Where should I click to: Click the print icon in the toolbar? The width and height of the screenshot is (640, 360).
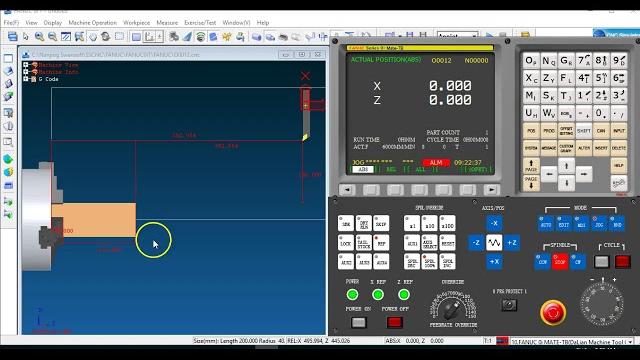coord(13,37)
